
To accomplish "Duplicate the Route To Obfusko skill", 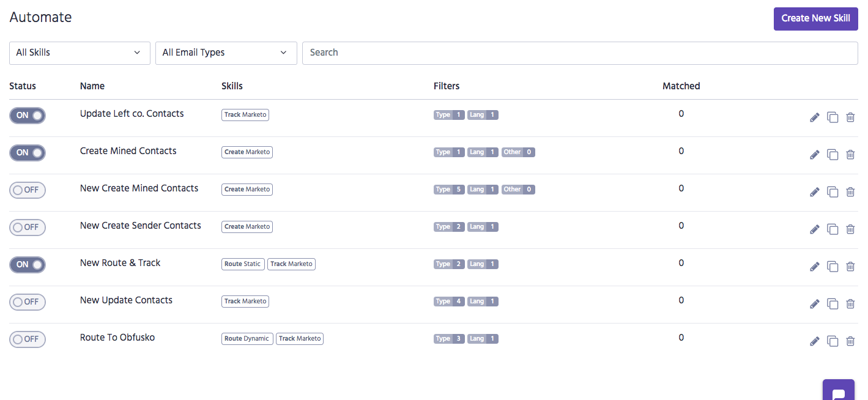I will [x=833, y=341].
